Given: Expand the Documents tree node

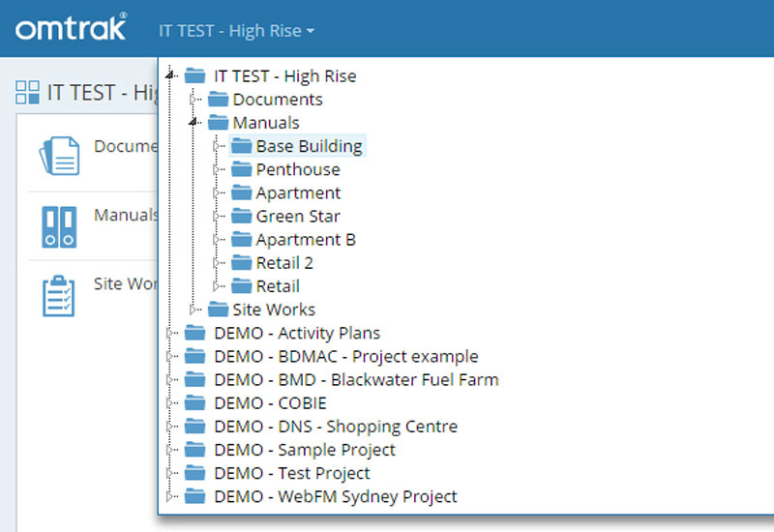Looking at the screenshot, I should pos(193,100).
